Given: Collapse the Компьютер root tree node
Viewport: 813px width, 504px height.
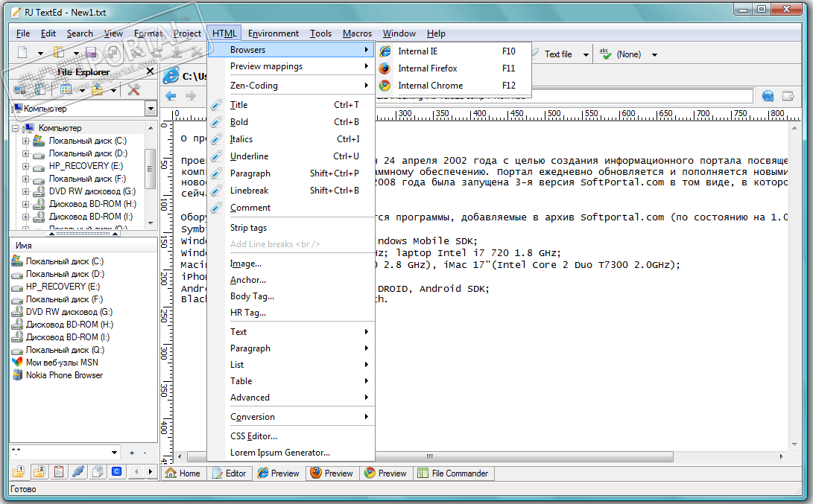Looking at the screenshot, I should (x=16, y=128).
